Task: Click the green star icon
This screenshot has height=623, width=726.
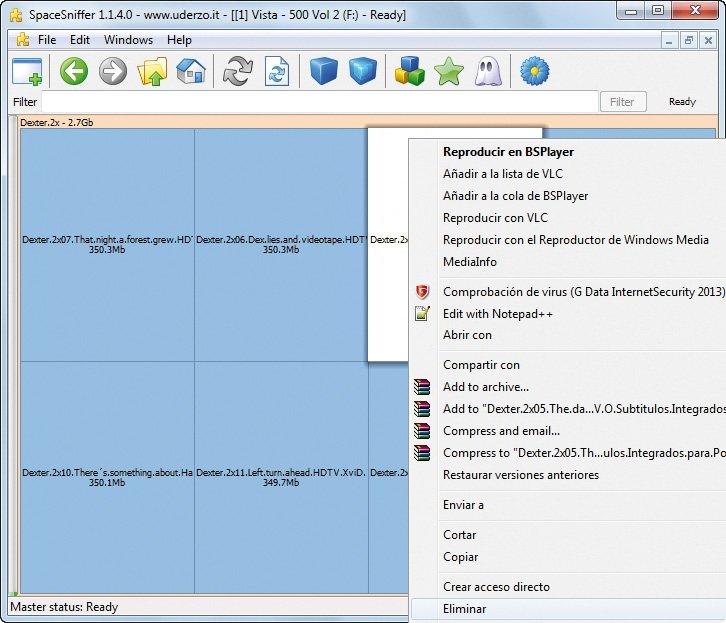Action: tap(449, 71)
